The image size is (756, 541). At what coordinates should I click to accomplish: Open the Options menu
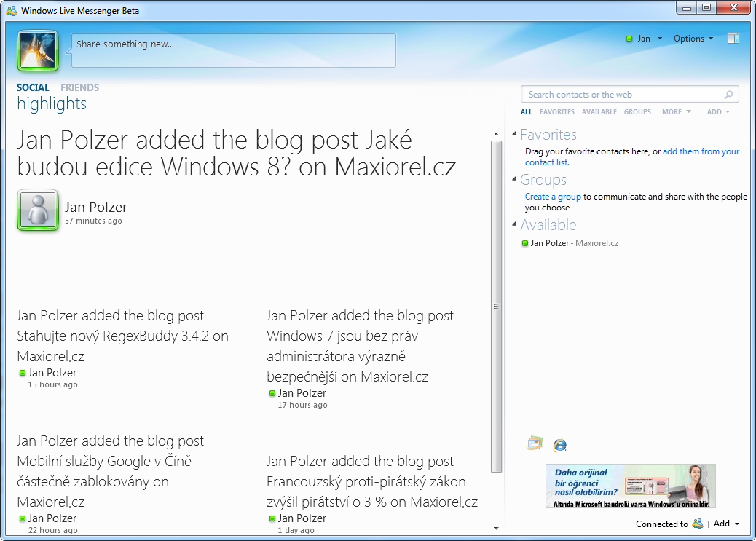[x=693, y=39]
